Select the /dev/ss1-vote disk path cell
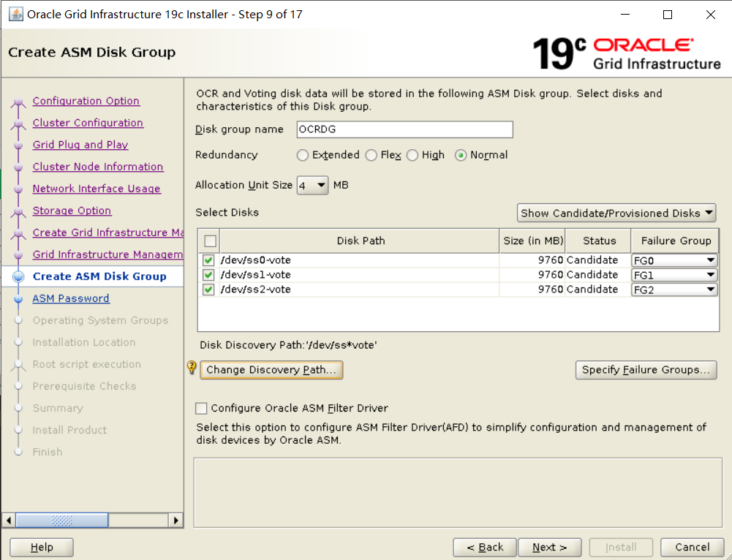This screenshot has height=560, width=732. click(x=360, y=275)
